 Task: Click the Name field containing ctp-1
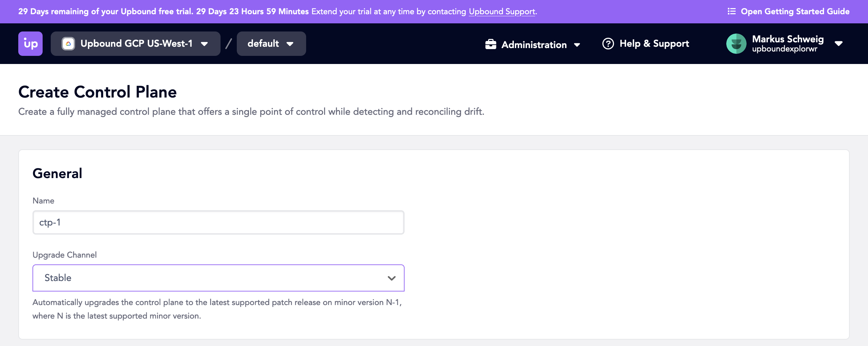point(219,222)
